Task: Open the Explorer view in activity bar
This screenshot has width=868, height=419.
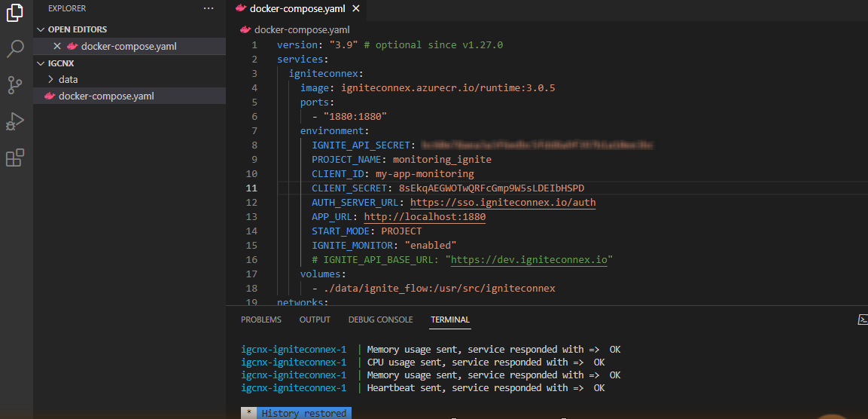Action: pos(15,14)
